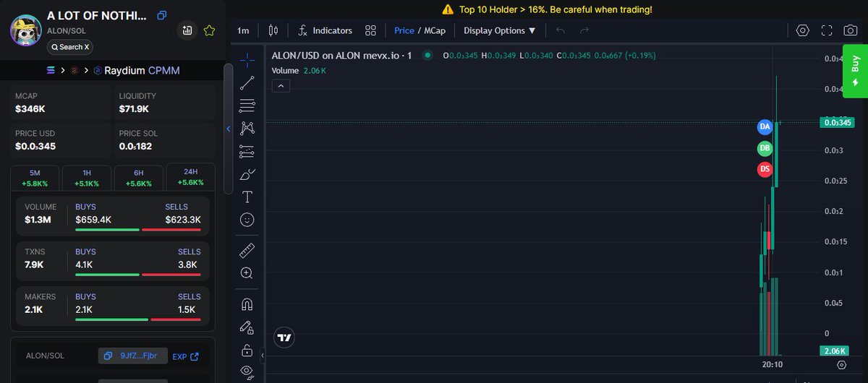
Task: Redo the last chart action
Action: point(584,30)
